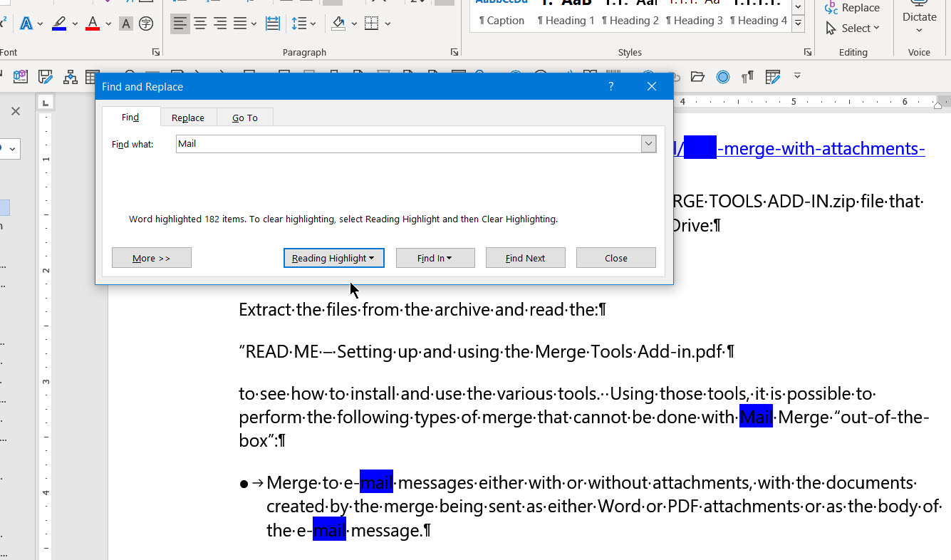Click the Replace button in the ribbon
The height and width of the screenshot is (560, 951).
852,8
